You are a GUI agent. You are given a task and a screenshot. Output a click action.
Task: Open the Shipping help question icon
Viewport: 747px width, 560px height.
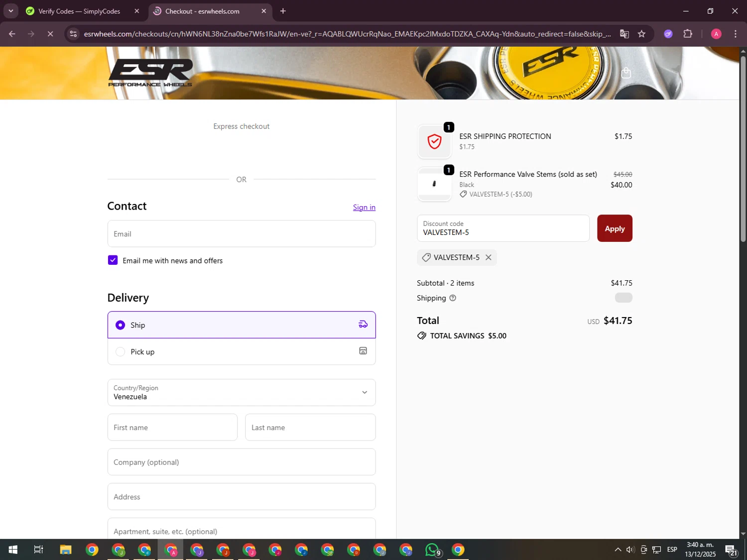tap(453, 298)
